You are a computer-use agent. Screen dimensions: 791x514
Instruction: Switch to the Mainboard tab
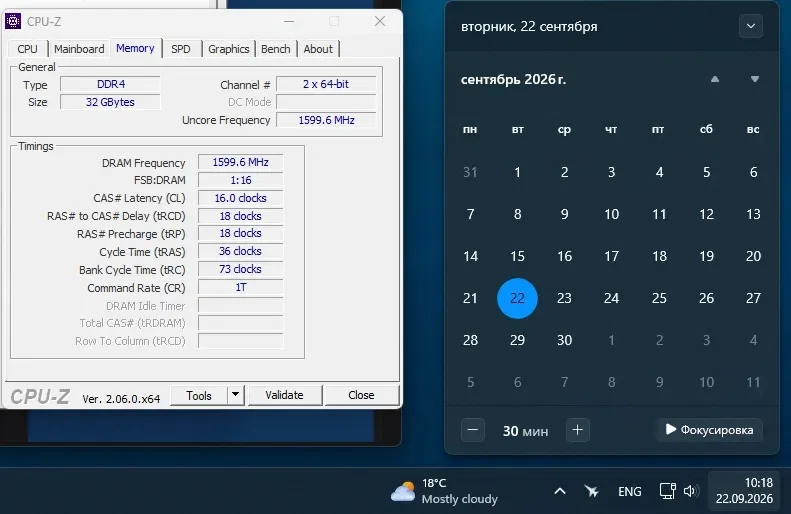coord(79,49)
